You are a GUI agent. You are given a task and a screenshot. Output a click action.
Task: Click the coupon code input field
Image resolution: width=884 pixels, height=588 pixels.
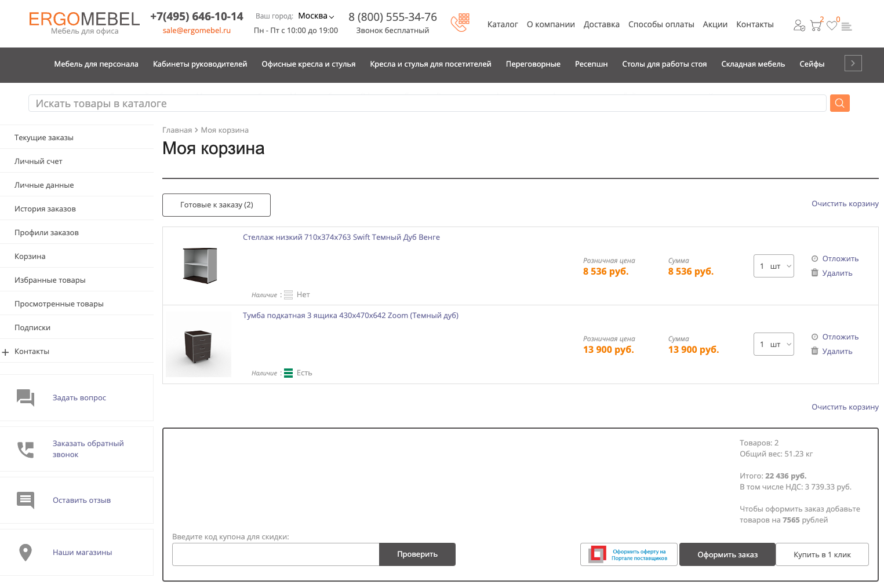(275, 554)
